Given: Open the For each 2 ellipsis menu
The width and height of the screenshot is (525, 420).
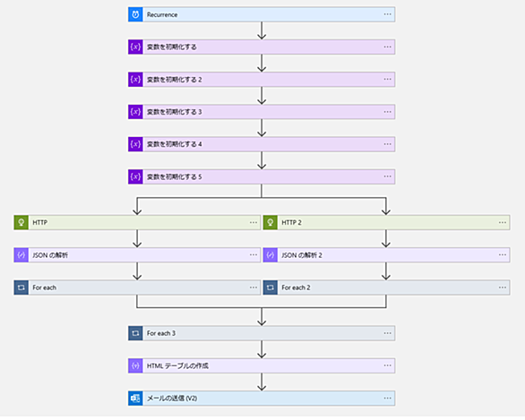Looking at the screenshot, I should pyautogui.click(x=503, y=287).
